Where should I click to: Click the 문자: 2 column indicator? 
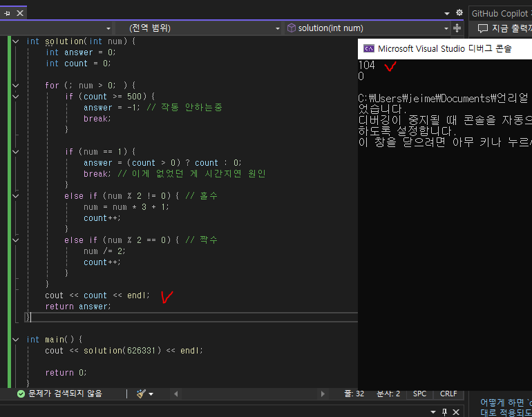click(x=388, y=394)
